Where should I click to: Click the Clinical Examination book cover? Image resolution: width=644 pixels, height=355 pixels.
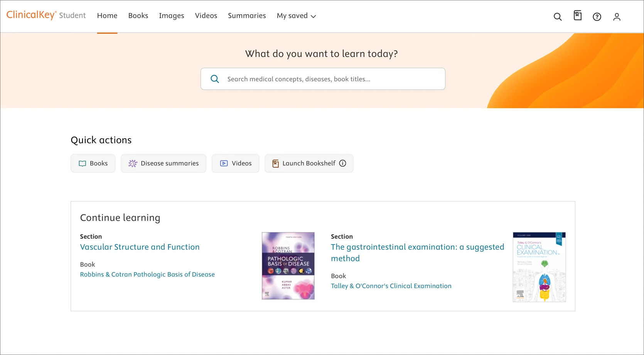pyautogui.click(x=539, y=267)
